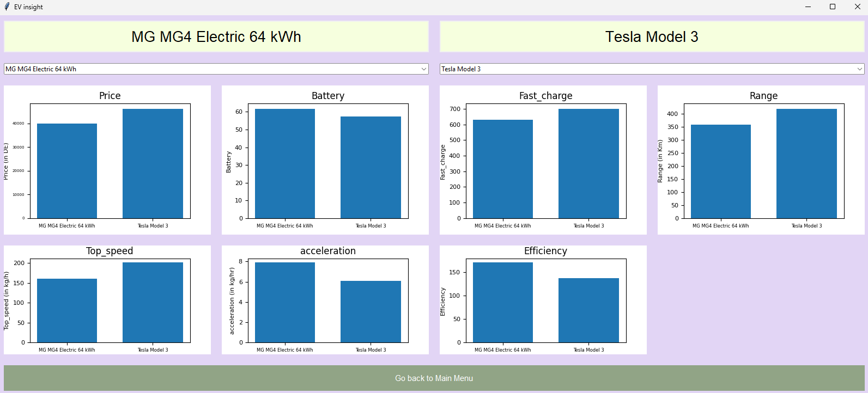
Task: Click the Go back to Main Menu button
Action: [x=434, y=378]
